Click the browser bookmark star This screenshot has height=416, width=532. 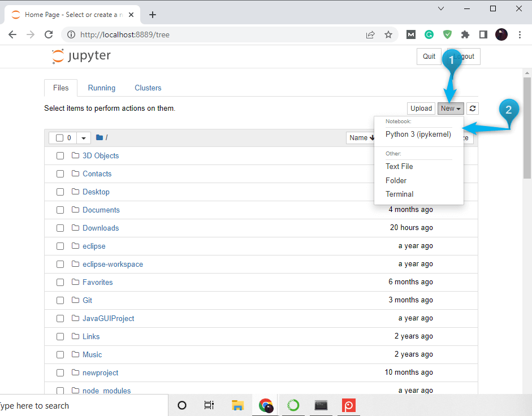pyautogui.click(x=388, y=34)
